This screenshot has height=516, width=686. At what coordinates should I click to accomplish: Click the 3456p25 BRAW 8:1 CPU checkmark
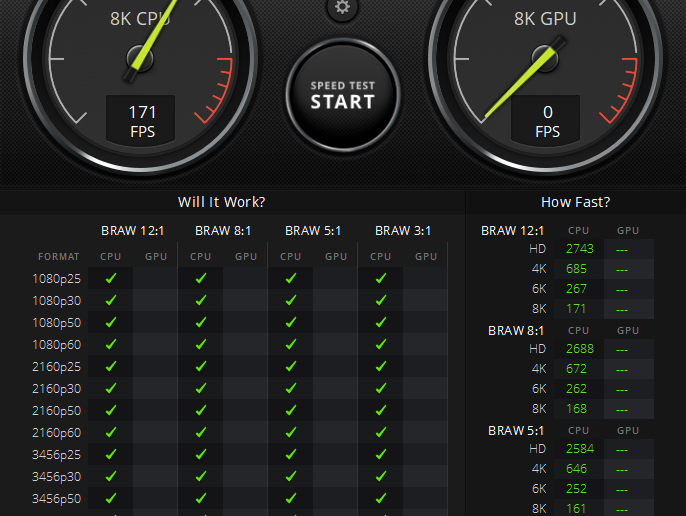(x=201, y=454)
